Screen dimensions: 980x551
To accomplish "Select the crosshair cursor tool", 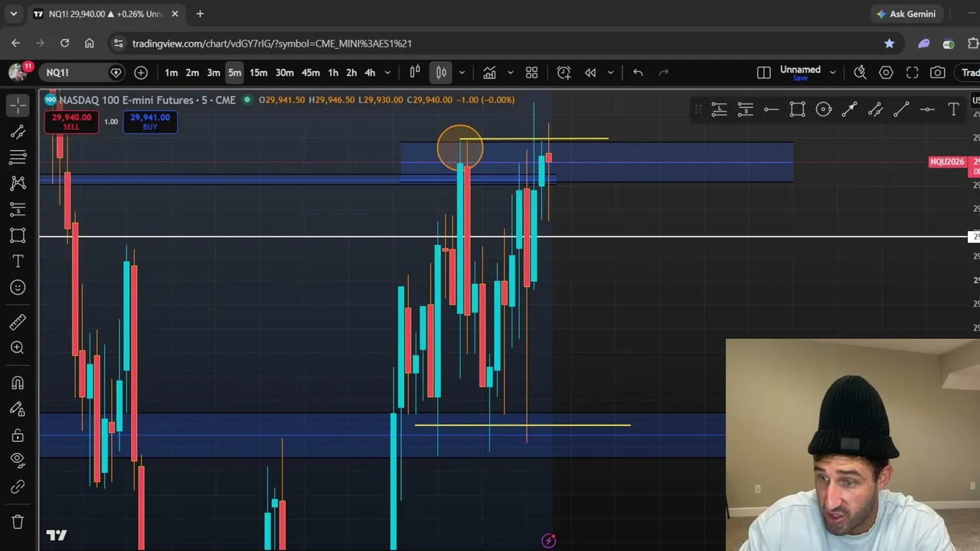I will 18,104.
